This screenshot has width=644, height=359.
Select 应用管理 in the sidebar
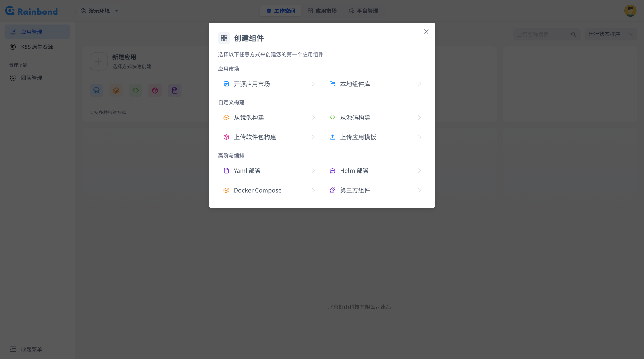coord(37,31)
